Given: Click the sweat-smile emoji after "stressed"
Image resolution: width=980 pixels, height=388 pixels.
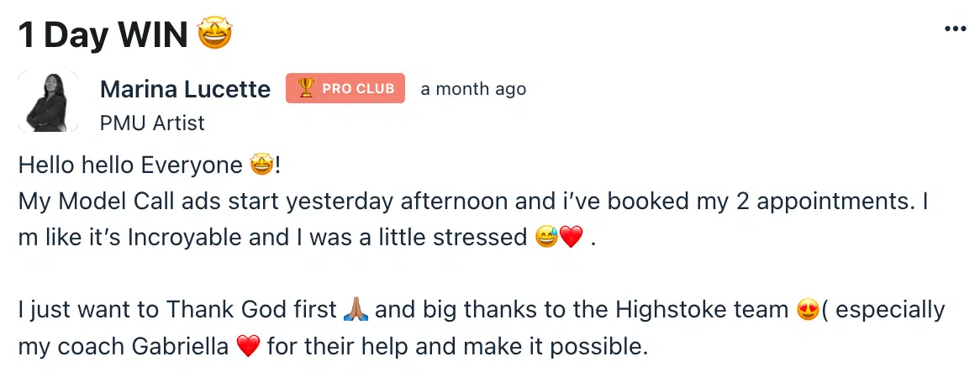Looking at the screenshot, I should point(546,238).
